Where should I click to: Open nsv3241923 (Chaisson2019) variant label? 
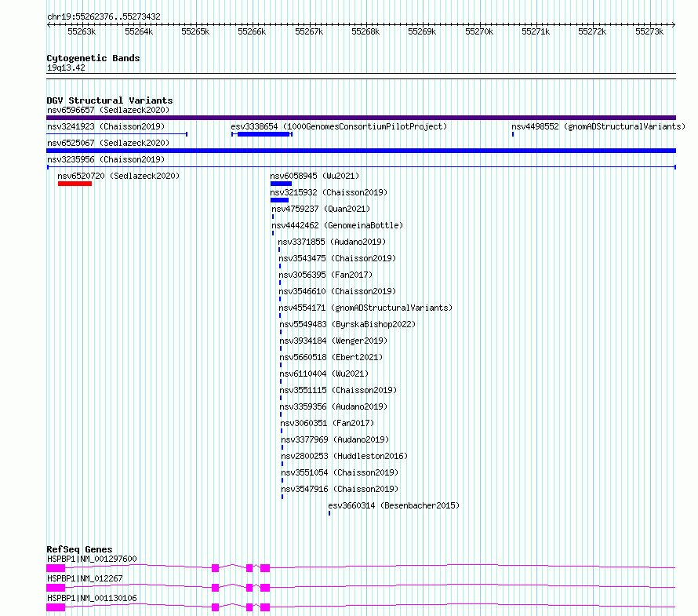coord(106,126)
